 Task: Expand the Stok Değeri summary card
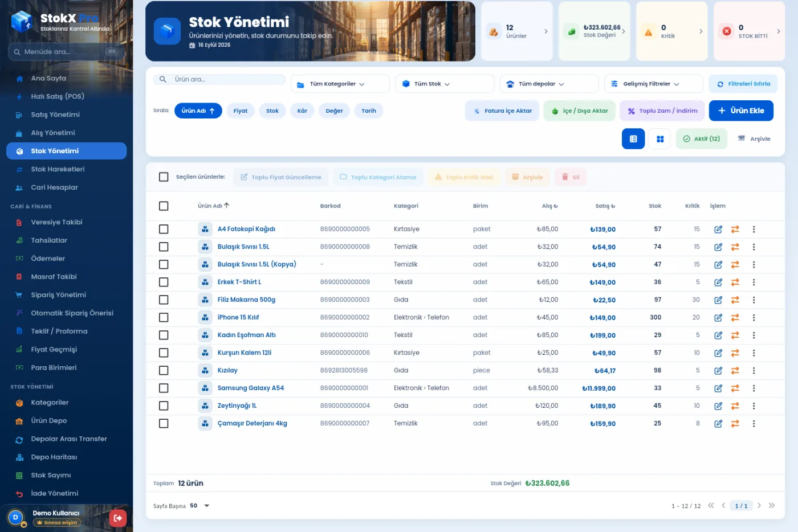(x=595, y=31)
